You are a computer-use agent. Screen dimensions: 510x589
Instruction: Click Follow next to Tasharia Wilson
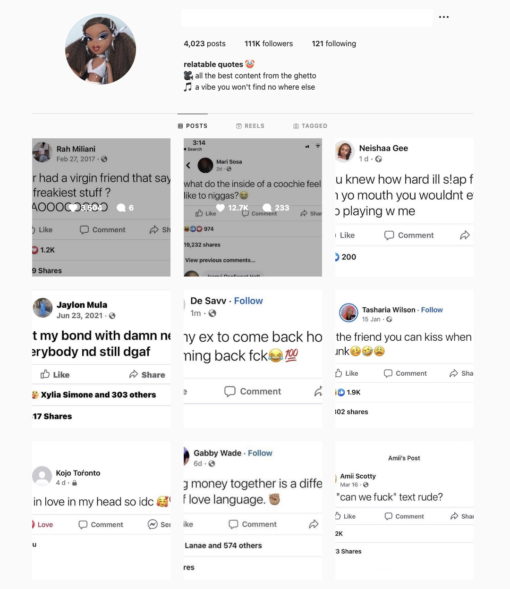tap(432, 310)
